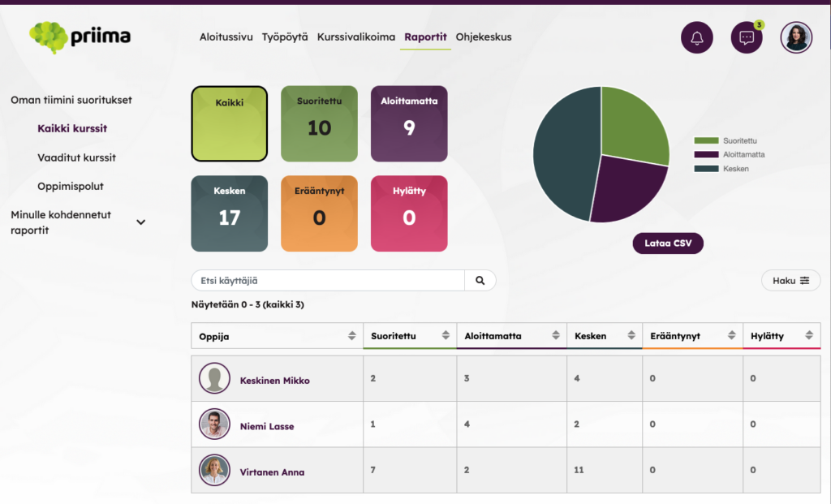Sort by the Oppija column arrows
The width and height of the screenshot is (831, 504).
[x=351, y=335]
